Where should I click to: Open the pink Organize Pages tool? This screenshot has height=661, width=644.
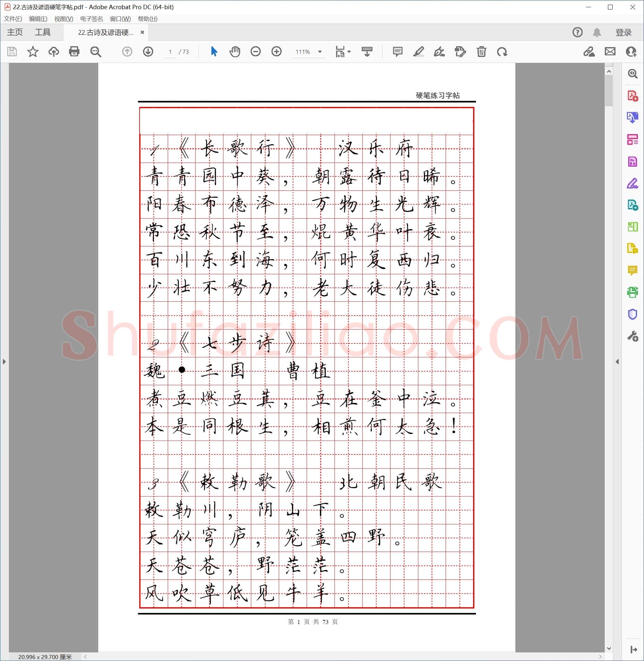(x=633, y=139)
